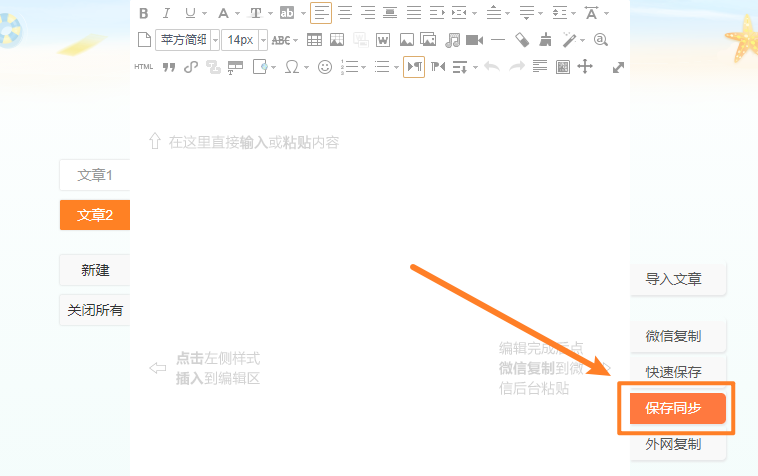
Task: Click the Omega special character icon
Action: coord(292,67)
